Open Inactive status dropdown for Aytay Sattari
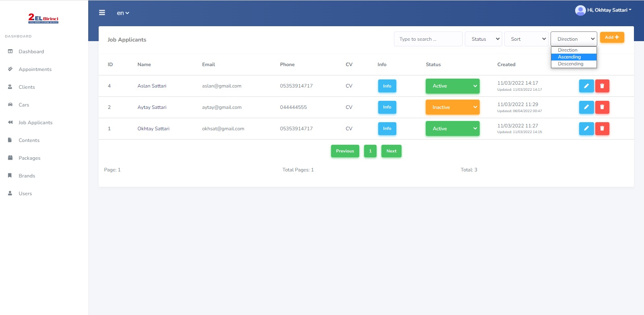Viewport: 644px width, 315px height. (x=452, y=107)
